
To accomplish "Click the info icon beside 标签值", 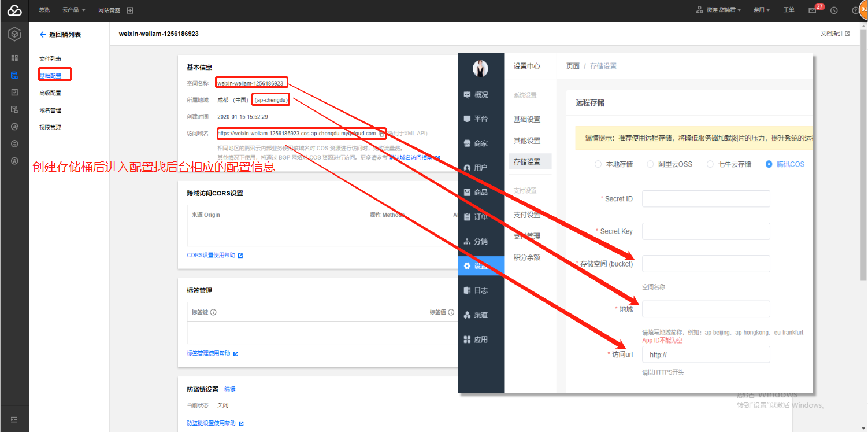I will 451,312.
